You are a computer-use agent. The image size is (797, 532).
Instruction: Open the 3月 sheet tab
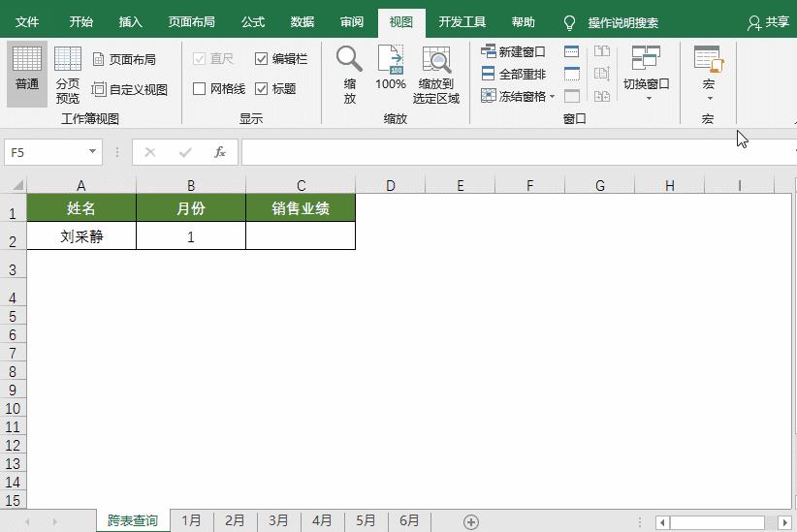coord(278,520)
